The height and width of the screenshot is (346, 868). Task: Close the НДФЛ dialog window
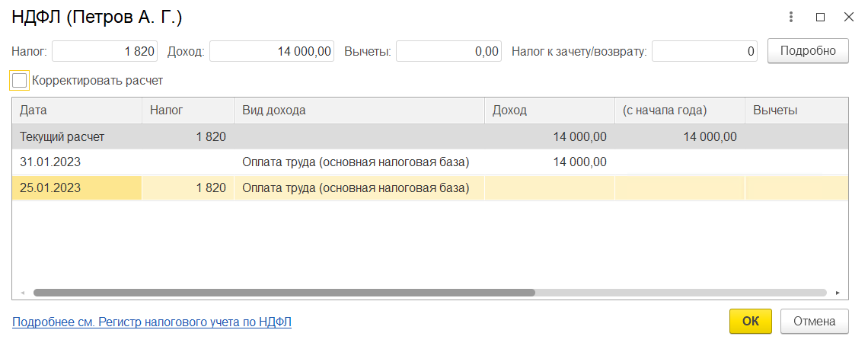tap(848, 17)
